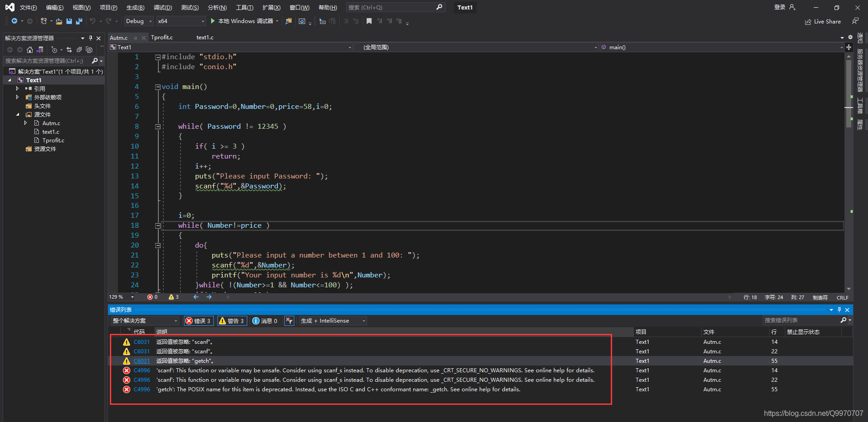Open the x64 platform dropdown

coord(181,21)
